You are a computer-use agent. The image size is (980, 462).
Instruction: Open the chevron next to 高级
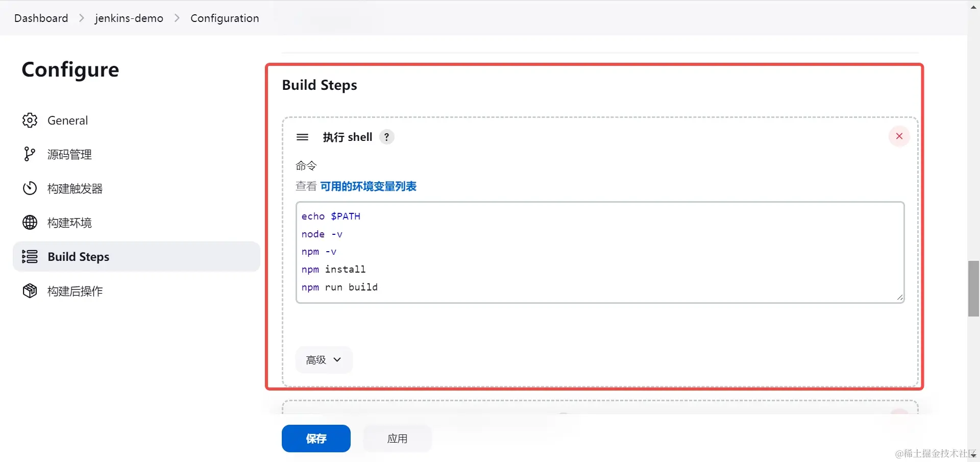337,360
